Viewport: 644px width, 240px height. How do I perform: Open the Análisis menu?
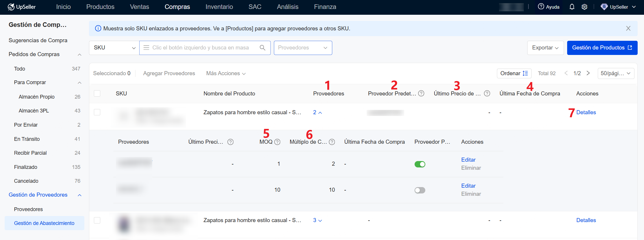(288, 7)
